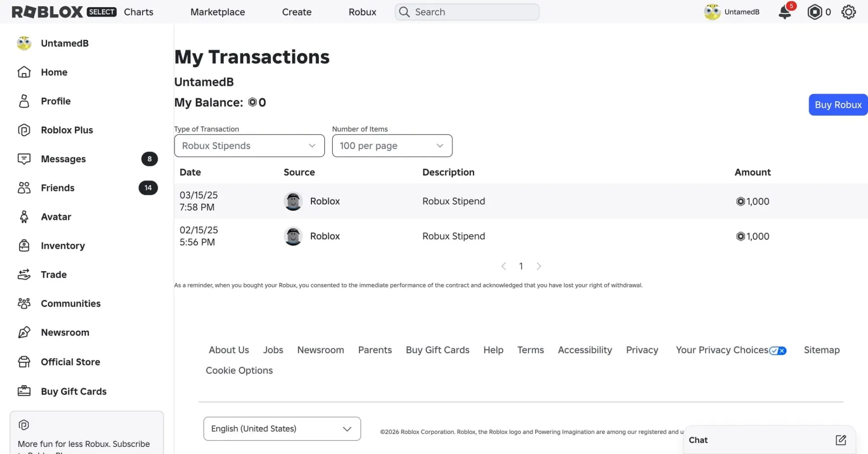Go to next transactions page arrow
868x454 pixels.
pyautogui.click(x=538, y=266)
